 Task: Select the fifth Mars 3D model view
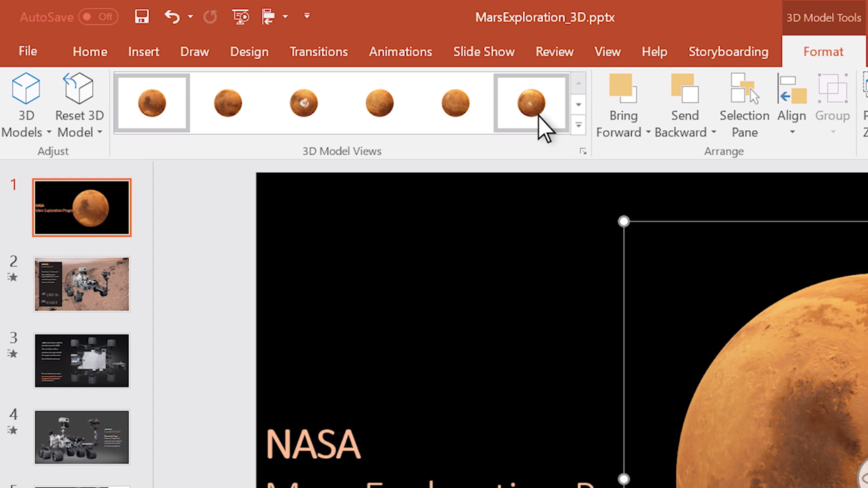click(x=456, y=103)
